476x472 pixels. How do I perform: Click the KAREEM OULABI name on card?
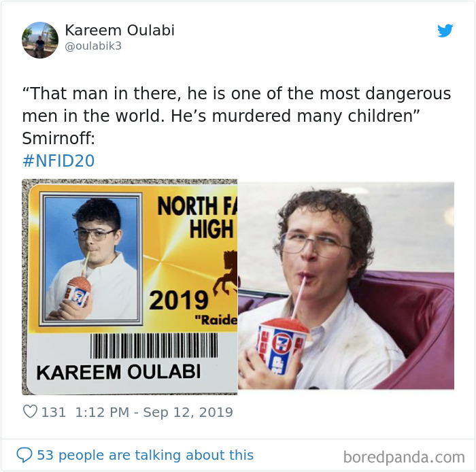pyautogui.click(x=118, y=372)
